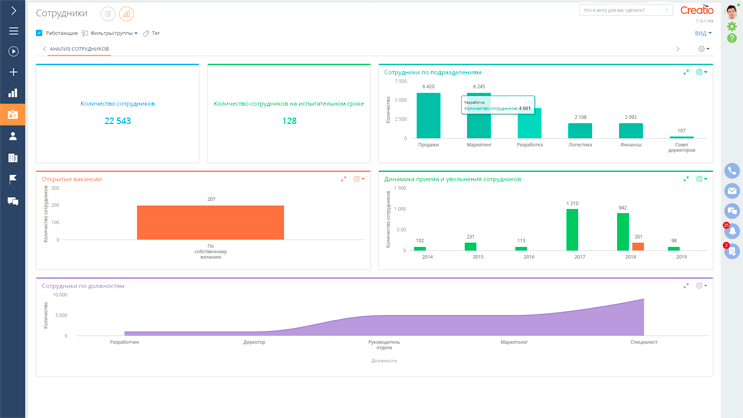Click the phone call icon in right panel

(732, 171)
